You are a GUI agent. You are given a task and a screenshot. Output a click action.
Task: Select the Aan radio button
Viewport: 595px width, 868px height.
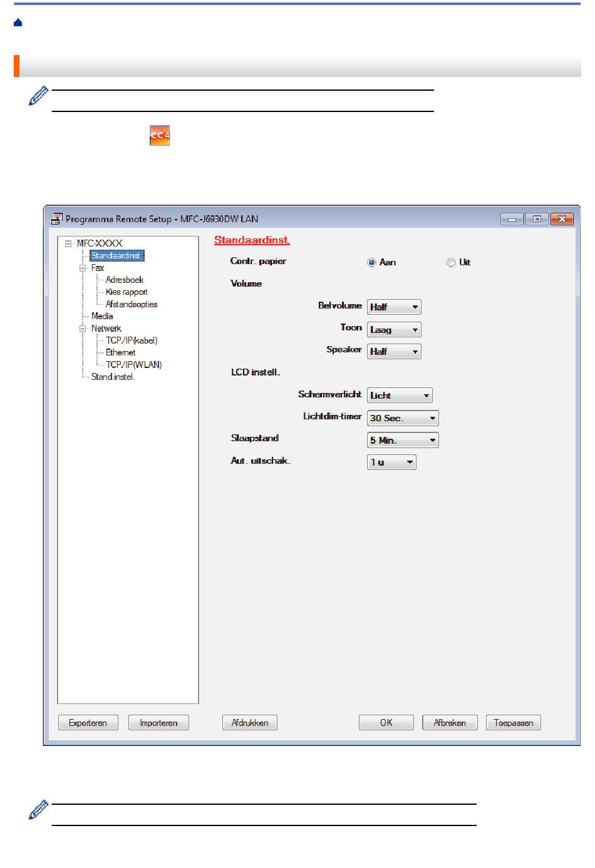[x=371, y=263]
